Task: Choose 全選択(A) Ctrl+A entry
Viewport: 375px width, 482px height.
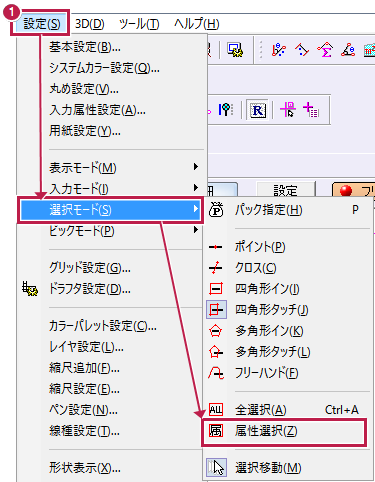Action: point(288,410)
